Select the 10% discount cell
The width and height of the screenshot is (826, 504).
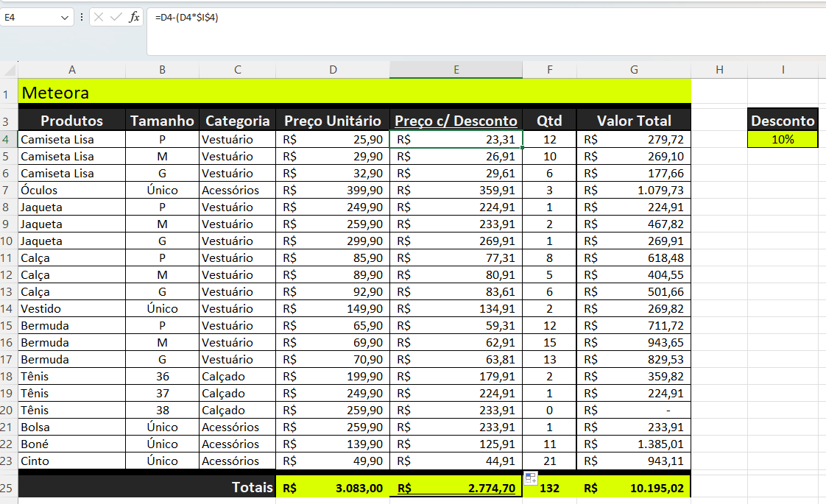(x=783, y=140)
